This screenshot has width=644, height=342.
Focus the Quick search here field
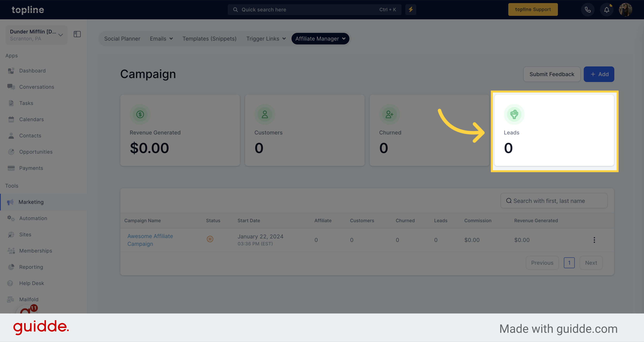click(x=314, y=9)
